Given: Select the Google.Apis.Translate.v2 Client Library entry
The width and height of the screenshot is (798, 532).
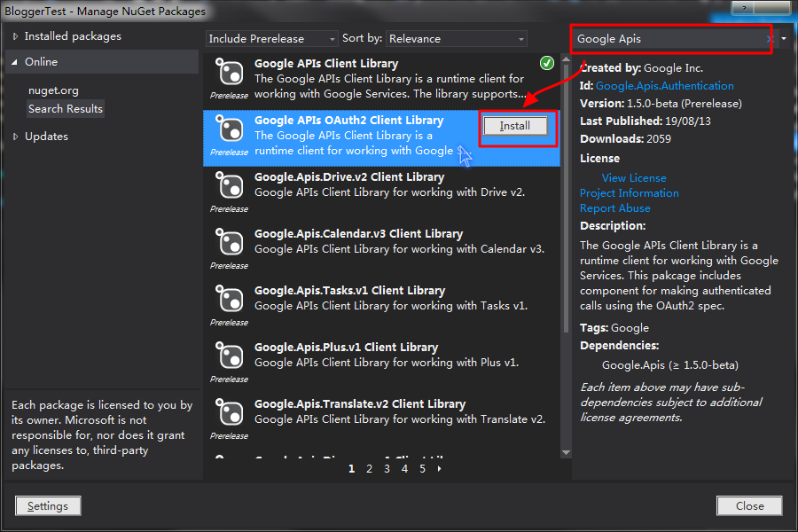Looking at the screenshot, I should click(381, 420).
